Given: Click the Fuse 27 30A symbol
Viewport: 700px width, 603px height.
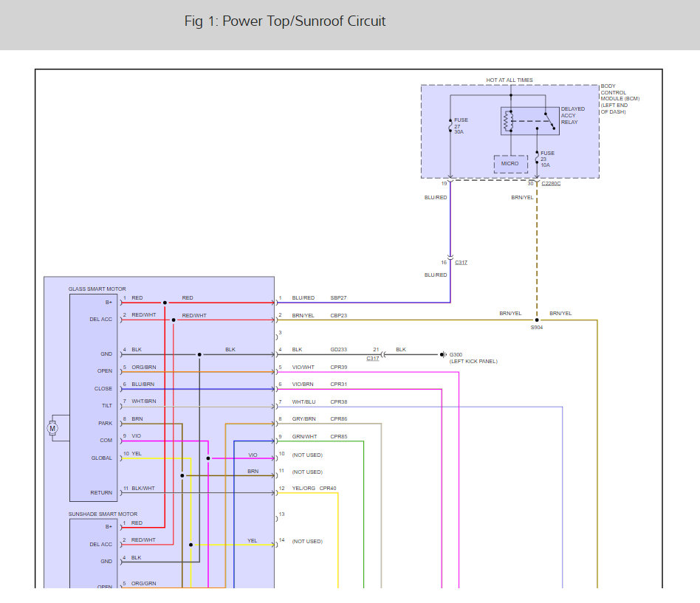Looking at the screenshot, I should pyautogui.click(x=450, y=126).
